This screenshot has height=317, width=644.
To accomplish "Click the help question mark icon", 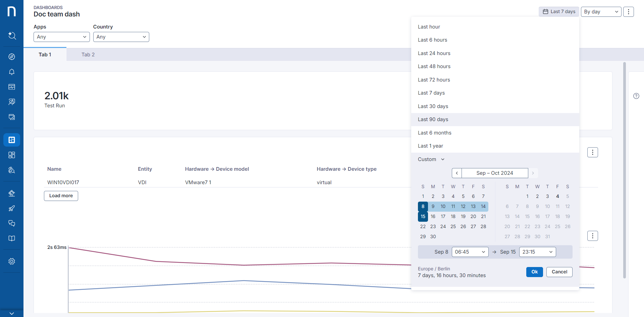I will (636, 96).
